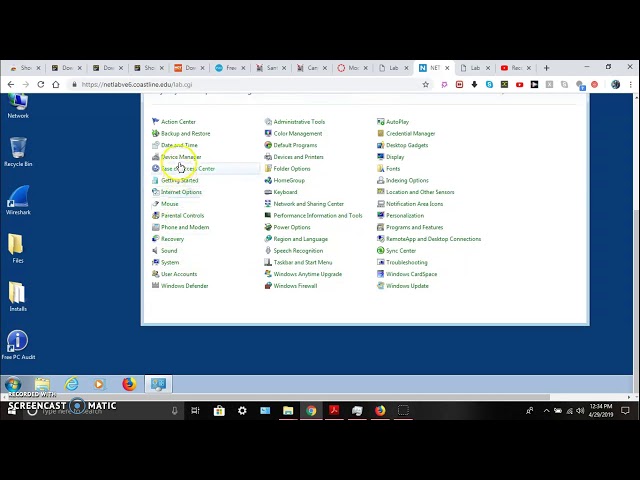640x480 pixels.
Task: Click the HomeGroup icon
Action: pos(268,180)
